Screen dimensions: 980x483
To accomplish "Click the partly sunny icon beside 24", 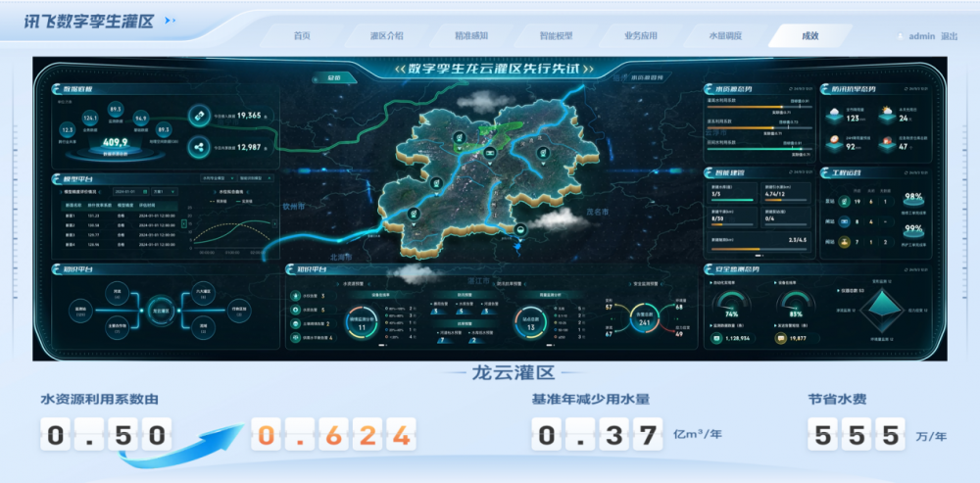I will (x=886, y=115).
